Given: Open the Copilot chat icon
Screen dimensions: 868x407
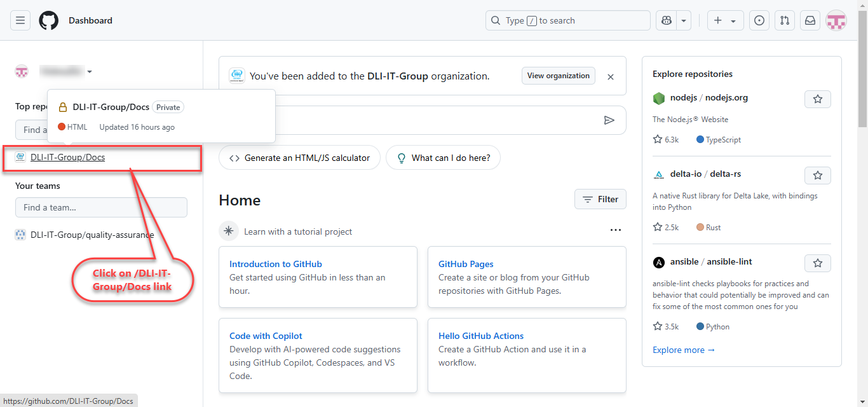Looking at the screenshot, I should 666,20.
